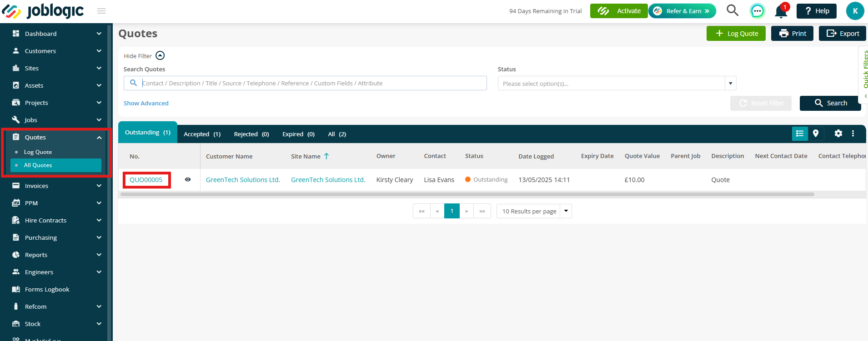Switch to map view pin icon

(816, 133)
